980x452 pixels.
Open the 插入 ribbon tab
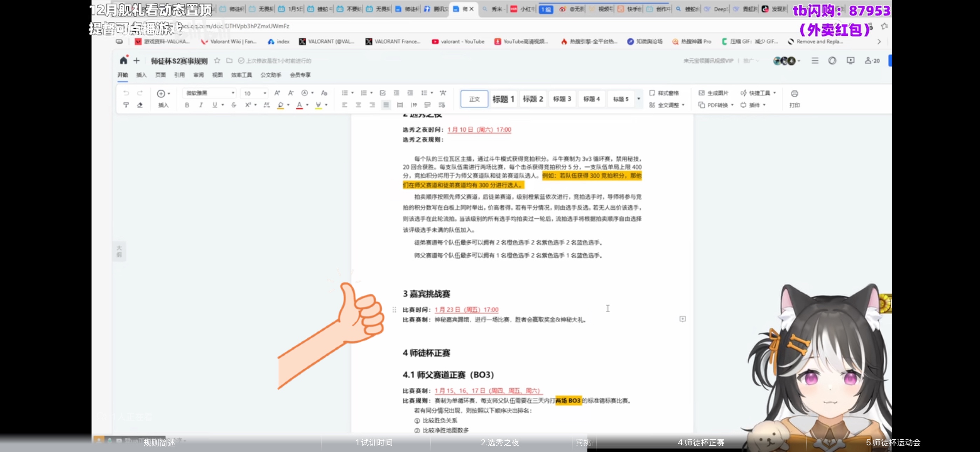pos(141,75)
